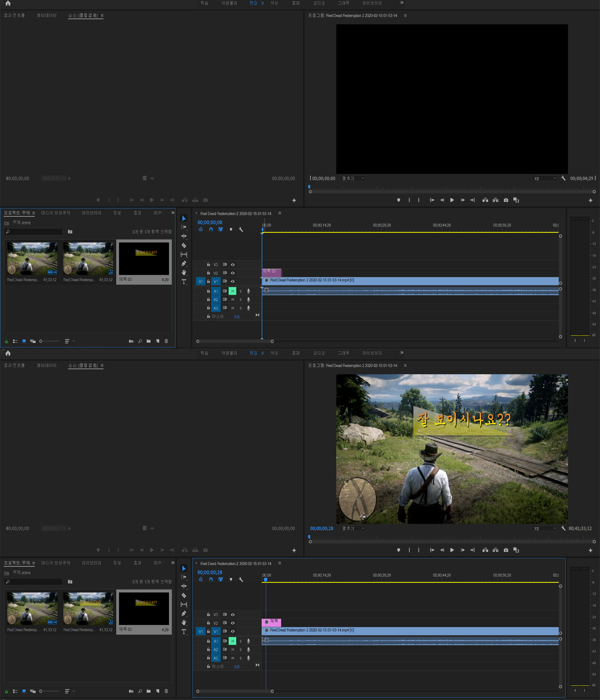600x700 pixels.
Task: Unmute track A1 via green M in upper timeline
Action: [x=232, y=291]
